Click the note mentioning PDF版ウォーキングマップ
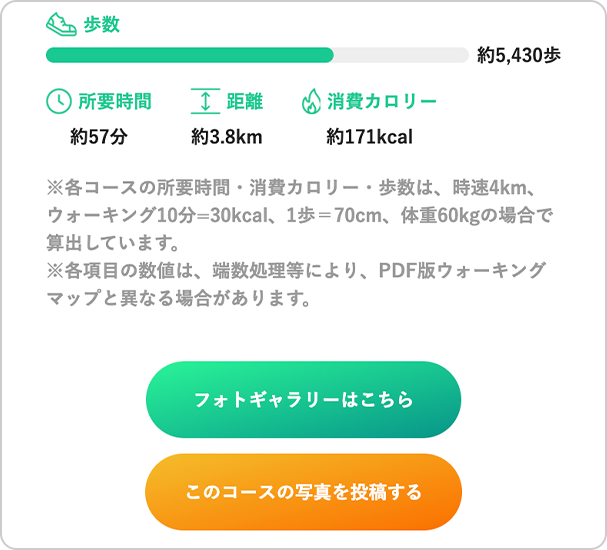This screenshot has width=607, height=550. [x=296, y=270]
